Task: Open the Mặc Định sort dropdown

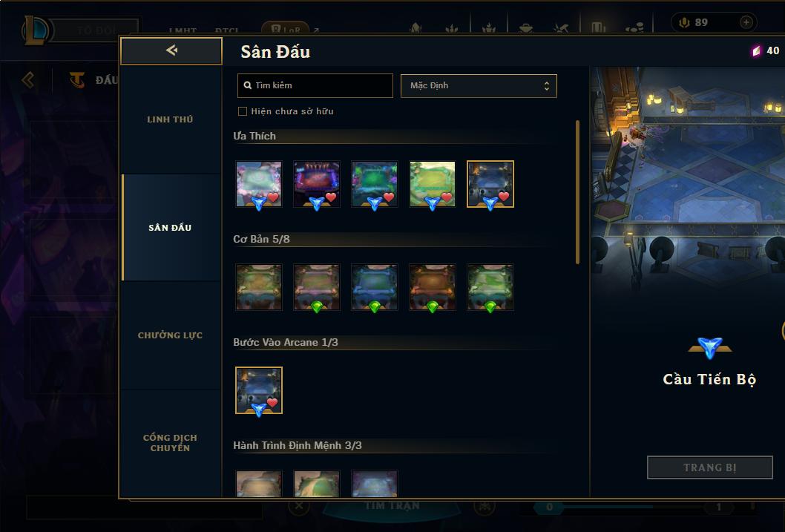Action: (x=479, y=85)
